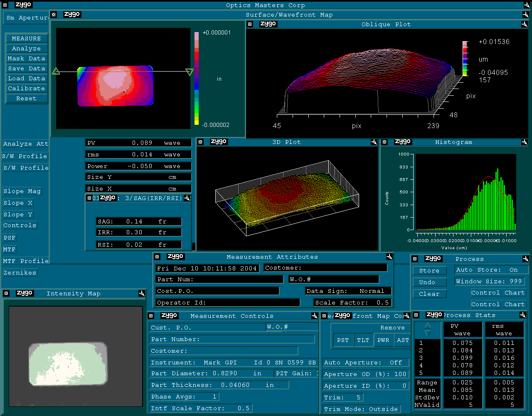The width and height of the screenshot is (532, 416).
Task: Click the MEASURE button
Action: pos(26,38)
